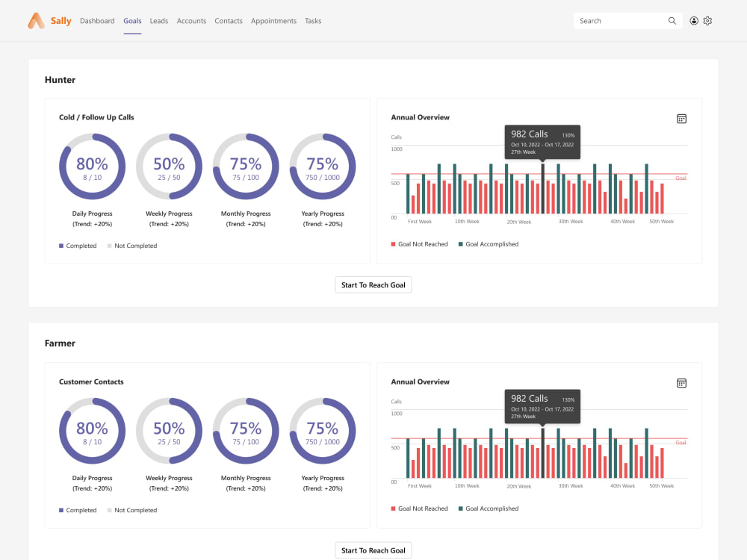Open the Leads section
Screen dimensions: 747x560
pos(158,20)
